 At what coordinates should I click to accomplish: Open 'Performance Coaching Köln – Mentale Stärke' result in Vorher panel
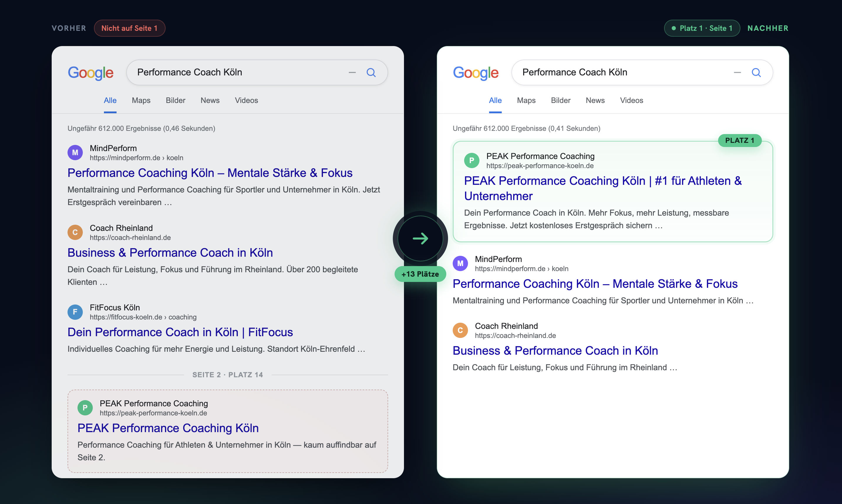(210, 173)
